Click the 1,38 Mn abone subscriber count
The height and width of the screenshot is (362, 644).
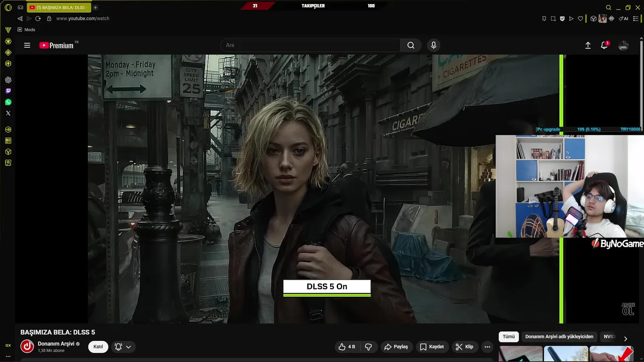coord(51,350)
